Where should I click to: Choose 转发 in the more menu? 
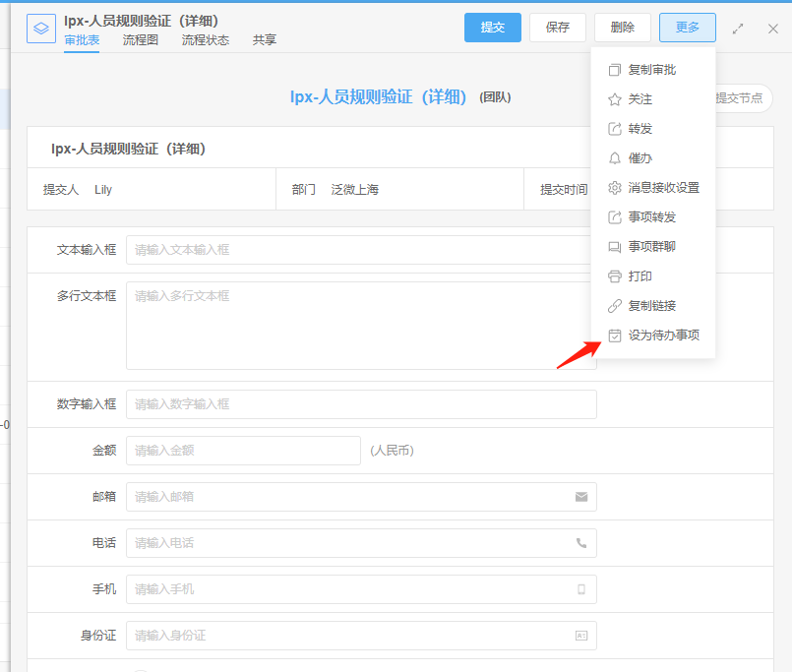click(x=640, y=129)
